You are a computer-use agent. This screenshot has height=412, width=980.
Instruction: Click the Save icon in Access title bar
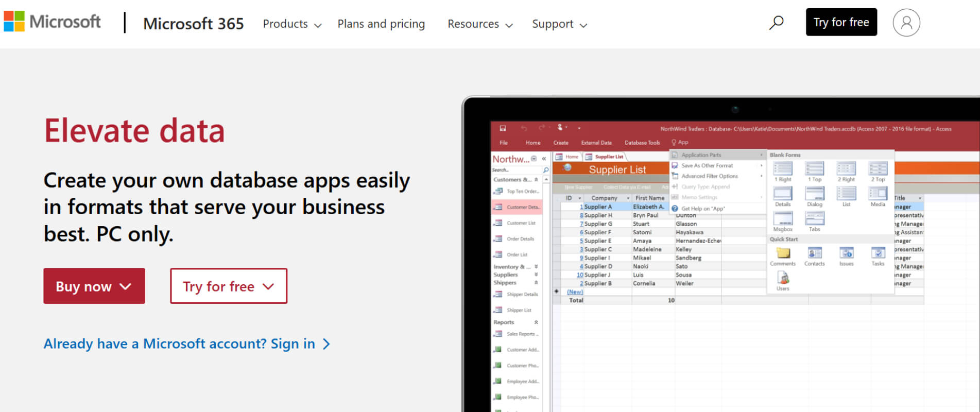[503, 128]
